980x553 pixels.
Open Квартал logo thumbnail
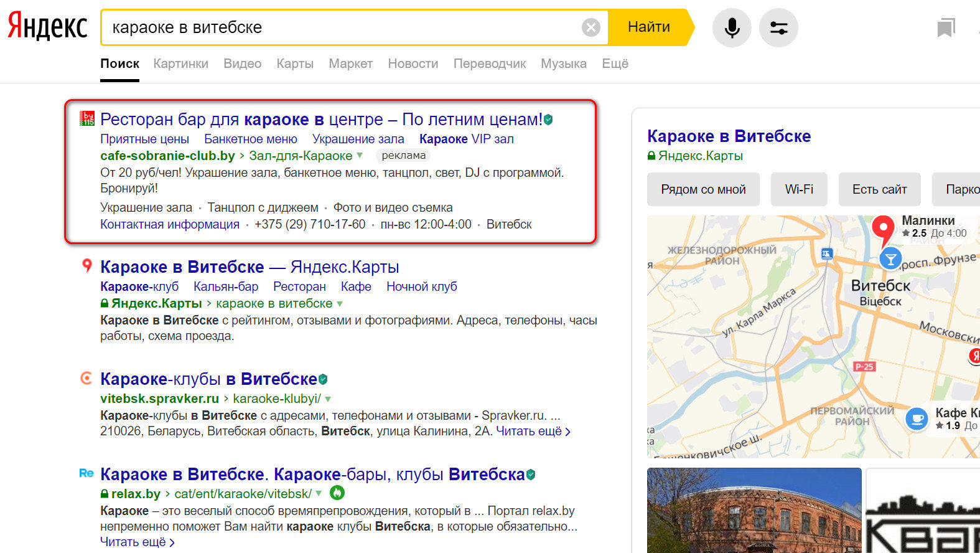pos(923,510)
